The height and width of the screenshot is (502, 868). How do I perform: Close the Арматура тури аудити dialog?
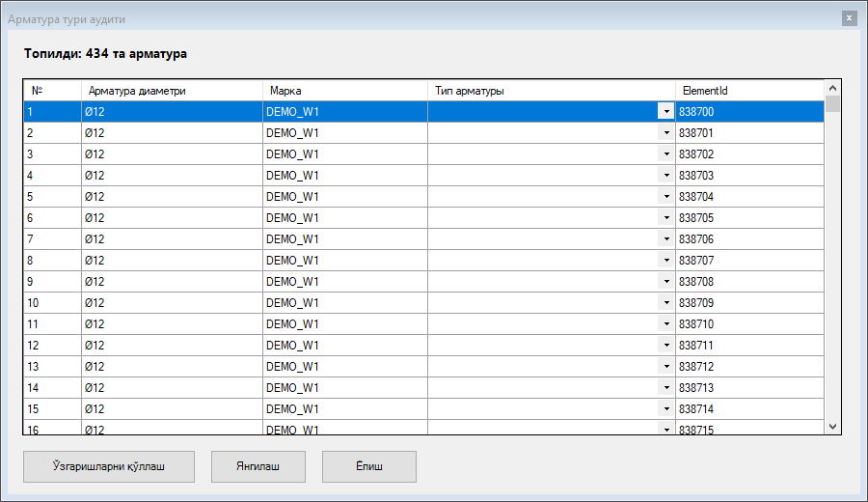849,18
